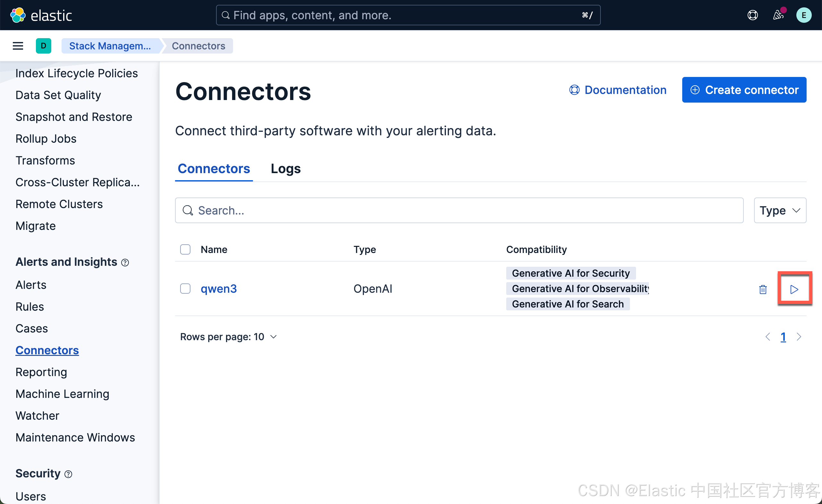This screenshot has width=822, height=504.
Task: Open Migrate in sidebar
Action: click(35, 226)
